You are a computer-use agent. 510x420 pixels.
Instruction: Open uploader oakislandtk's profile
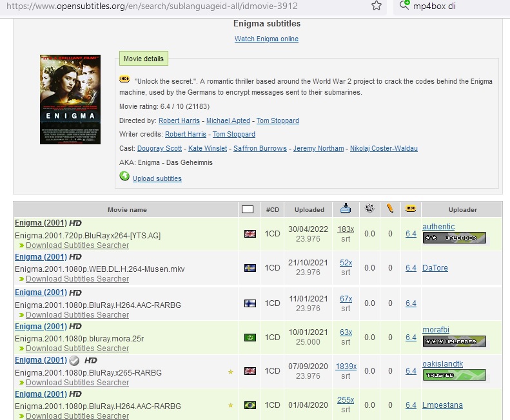click(x=443, y=364)
